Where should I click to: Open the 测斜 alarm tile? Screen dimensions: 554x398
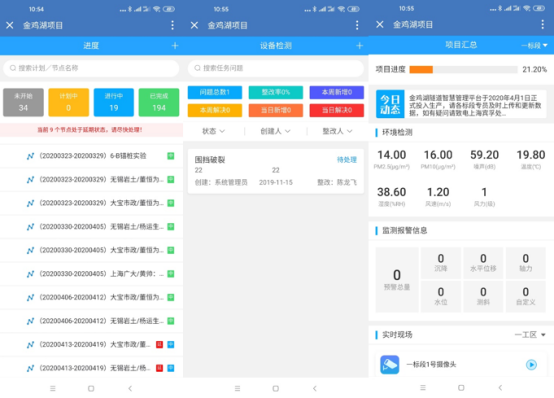(483, 297)
